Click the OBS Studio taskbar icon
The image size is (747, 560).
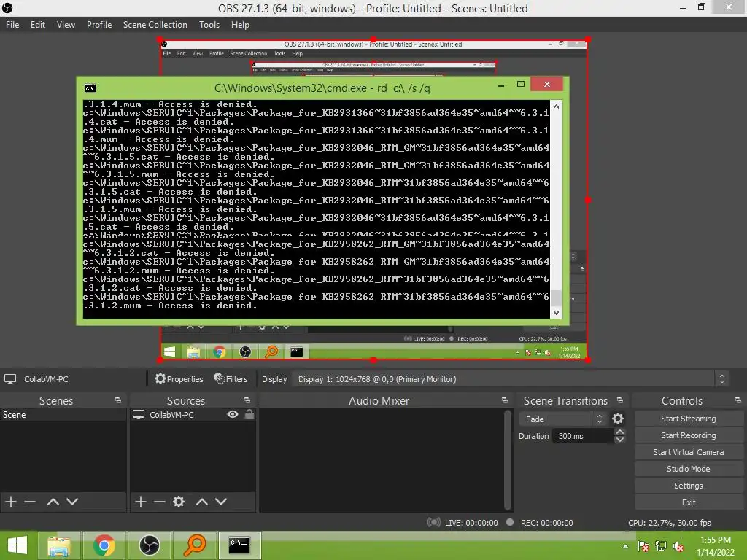point(149,545)
